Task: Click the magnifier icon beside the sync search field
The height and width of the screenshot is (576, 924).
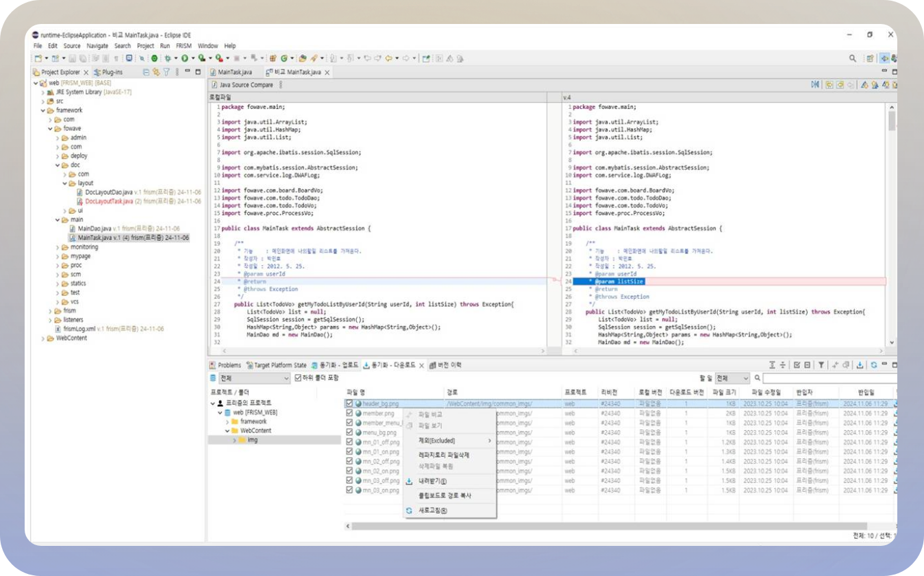Action: (x=758, y=378)
